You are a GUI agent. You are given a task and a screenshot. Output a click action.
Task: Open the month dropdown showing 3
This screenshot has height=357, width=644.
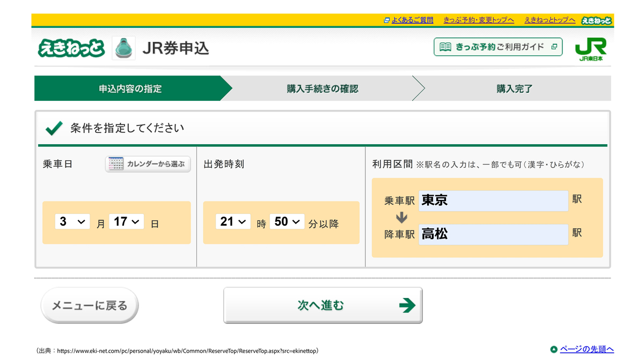(72, 221)
